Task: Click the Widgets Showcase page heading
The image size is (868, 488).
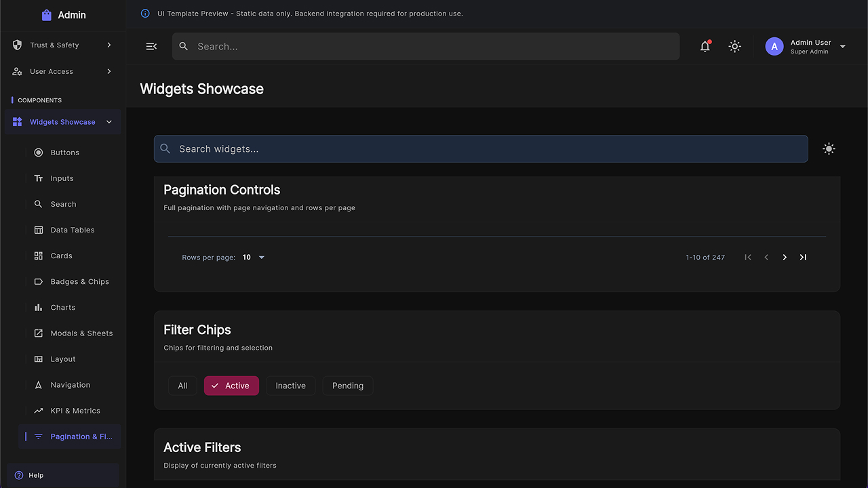Action: point(201,89)
